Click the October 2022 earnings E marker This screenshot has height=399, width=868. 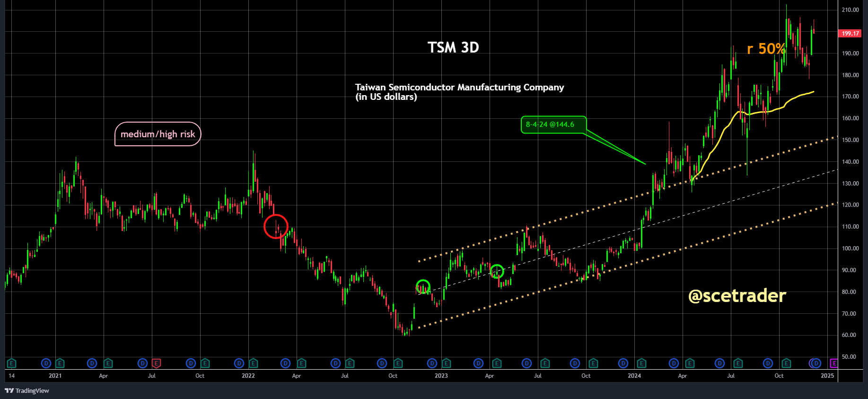[398, 364]
